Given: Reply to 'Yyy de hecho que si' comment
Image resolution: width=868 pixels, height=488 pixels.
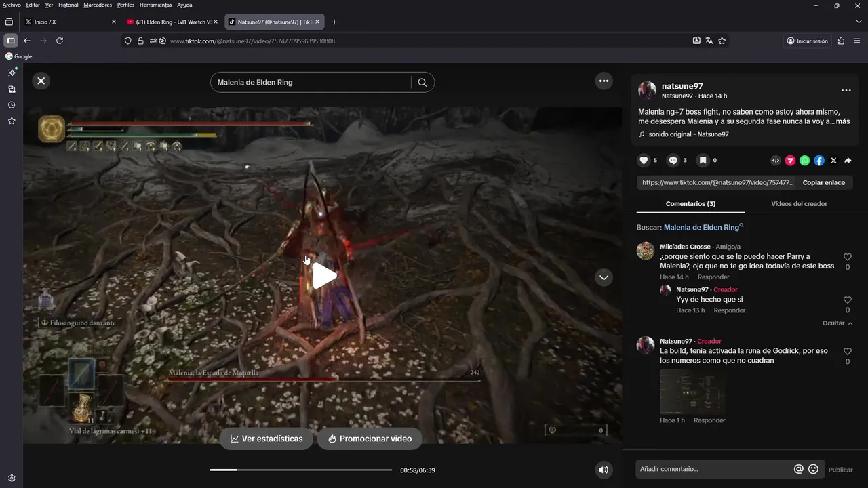Looking at the screenshot, I should (x=729, y=310).
